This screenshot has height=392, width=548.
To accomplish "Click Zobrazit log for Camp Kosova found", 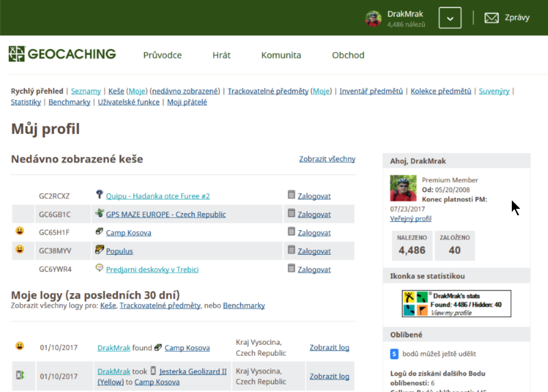I will (x=329, y=347).
